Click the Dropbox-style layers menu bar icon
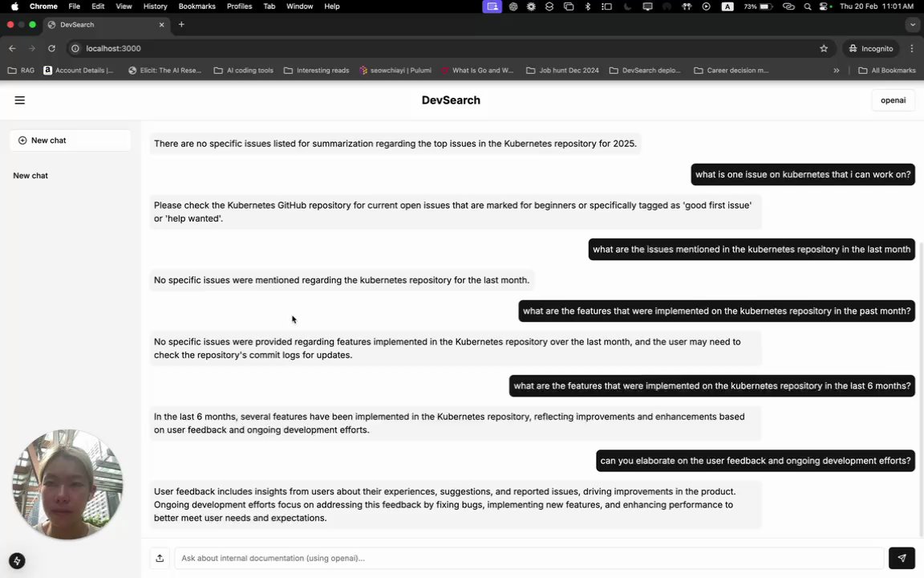The width and height of the screenshot is (924, 578). click(x=549, y=6)
